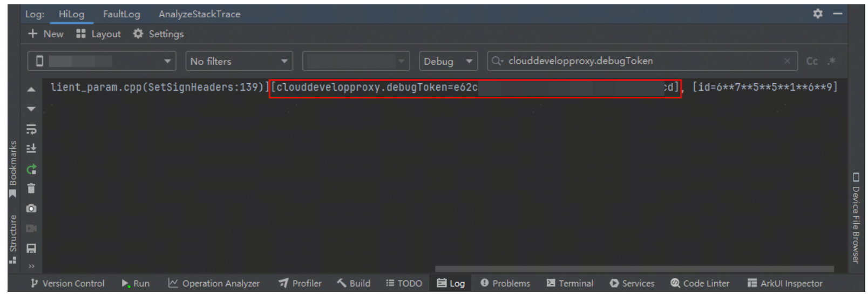Toggle the Cc match case option
Image resolution: width=868 pixels, height=294 pixels.
(812, 61)
